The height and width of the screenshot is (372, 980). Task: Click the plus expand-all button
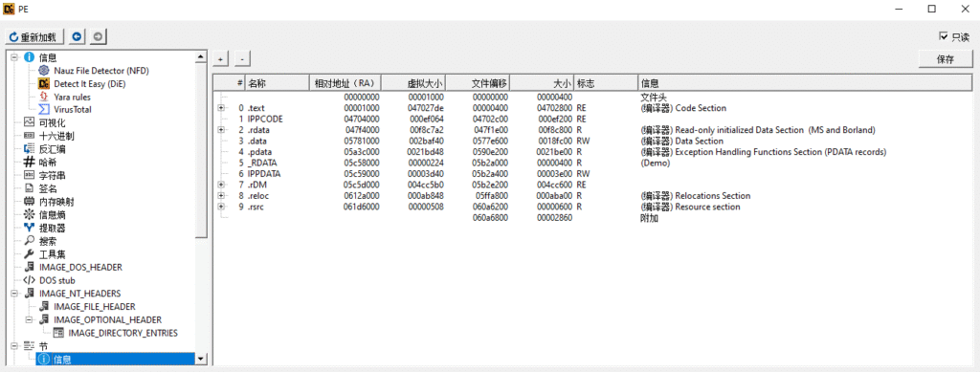[x=220, y=59]
